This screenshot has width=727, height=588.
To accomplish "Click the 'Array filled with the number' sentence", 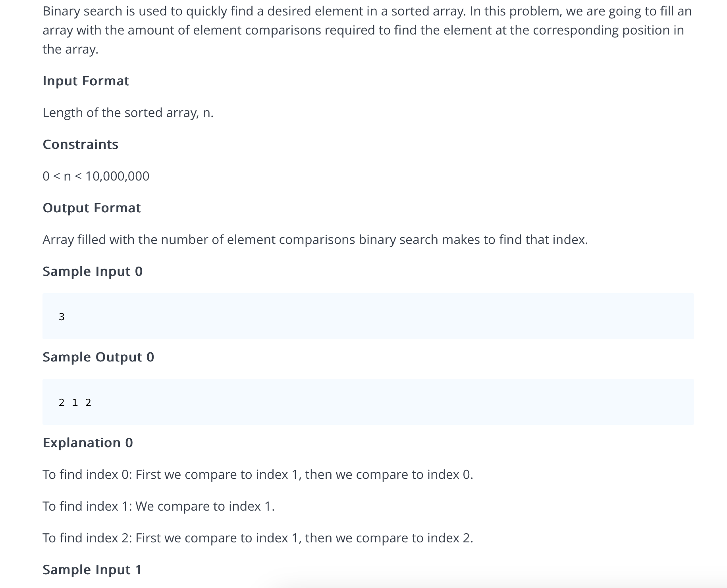I will 315,240.
